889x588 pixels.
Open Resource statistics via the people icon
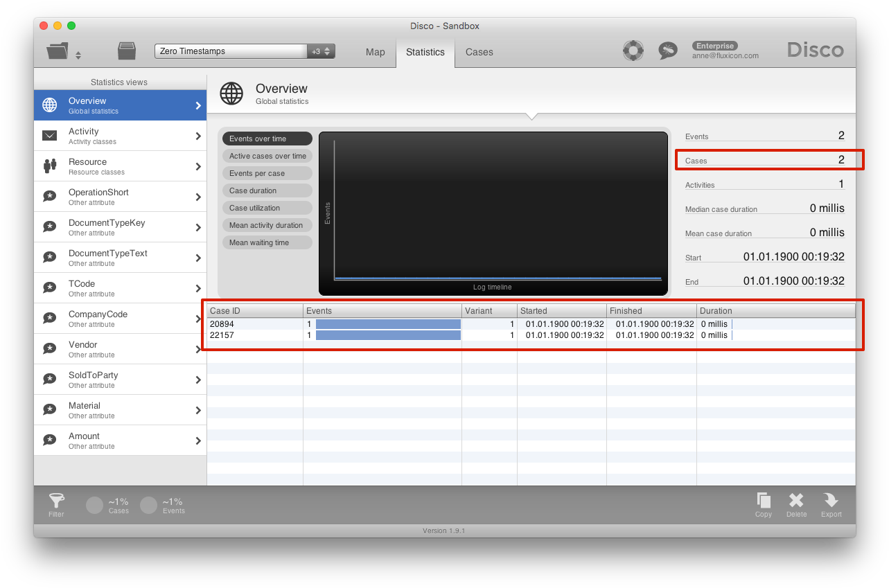point(49,166)
